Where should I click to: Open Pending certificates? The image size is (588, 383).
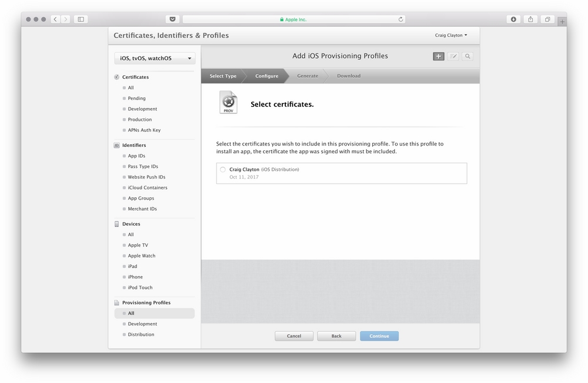[136, 98]
